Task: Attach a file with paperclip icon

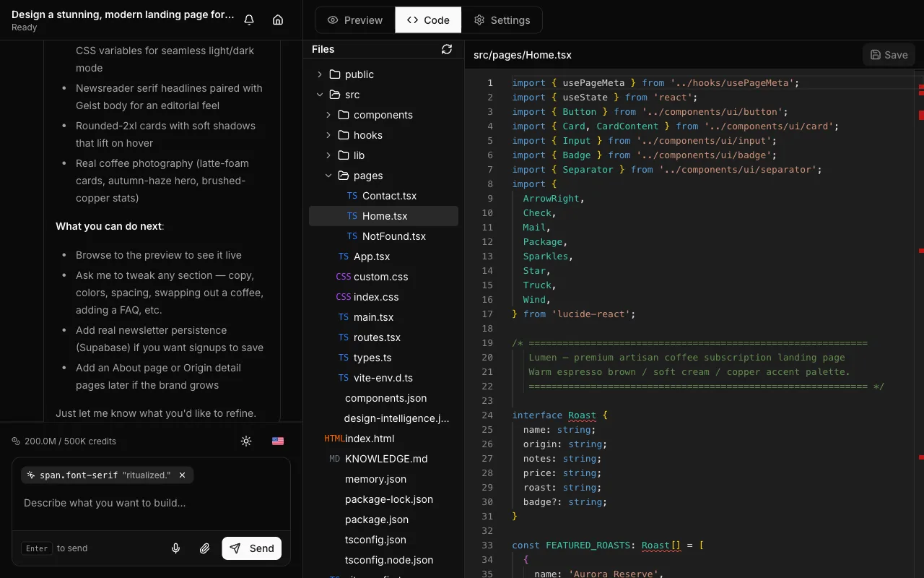Action: coord(205,548)
